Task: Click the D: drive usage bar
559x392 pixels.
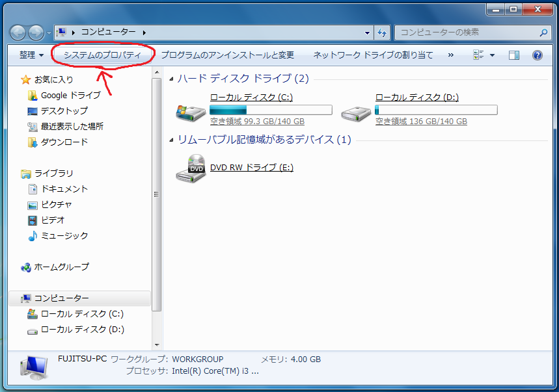Action: click(x=437, y=110)
